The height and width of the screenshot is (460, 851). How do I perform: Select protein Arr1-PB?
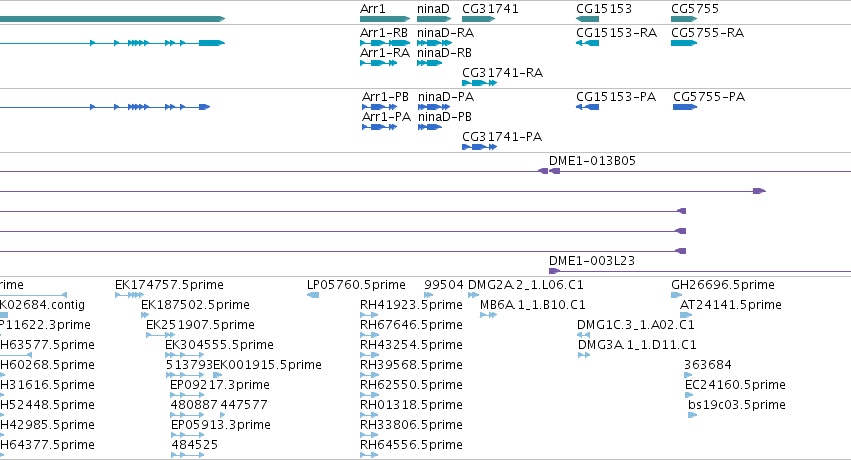coord(385,97)
